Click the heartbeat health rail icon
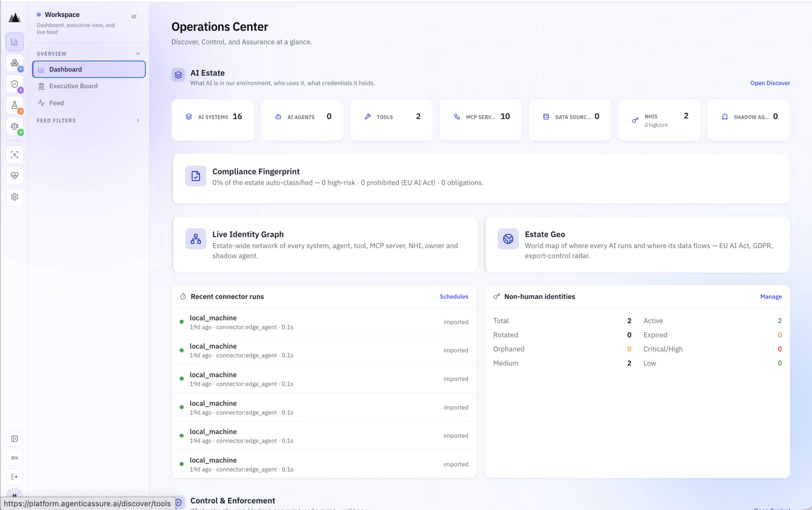The height and width of the screenshot is (510, 812). pos(15,176)
